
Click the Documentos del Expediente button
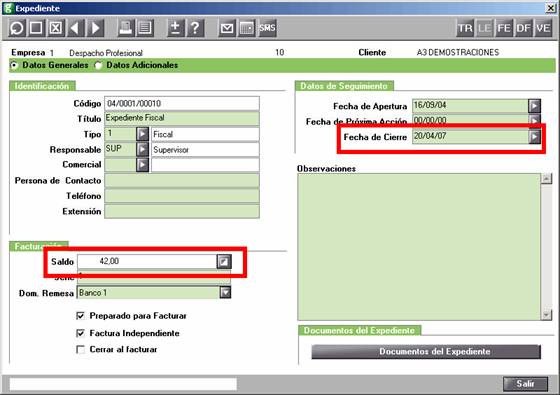coord(426,351)
